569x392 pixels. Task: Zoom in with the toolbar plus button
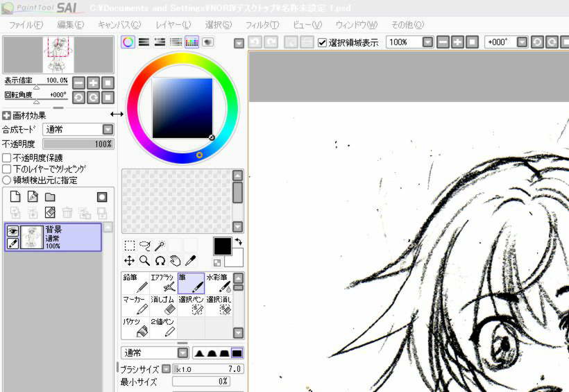[x=457, y=42]
